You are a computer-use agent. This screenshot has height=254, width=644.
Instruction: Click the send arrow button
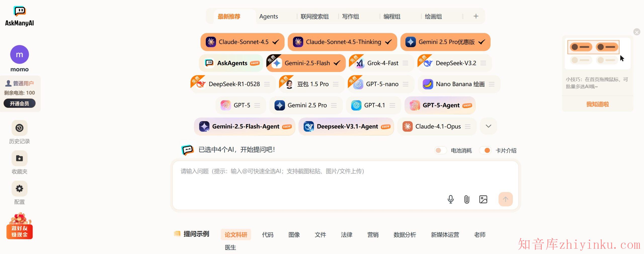click(505, 199)
